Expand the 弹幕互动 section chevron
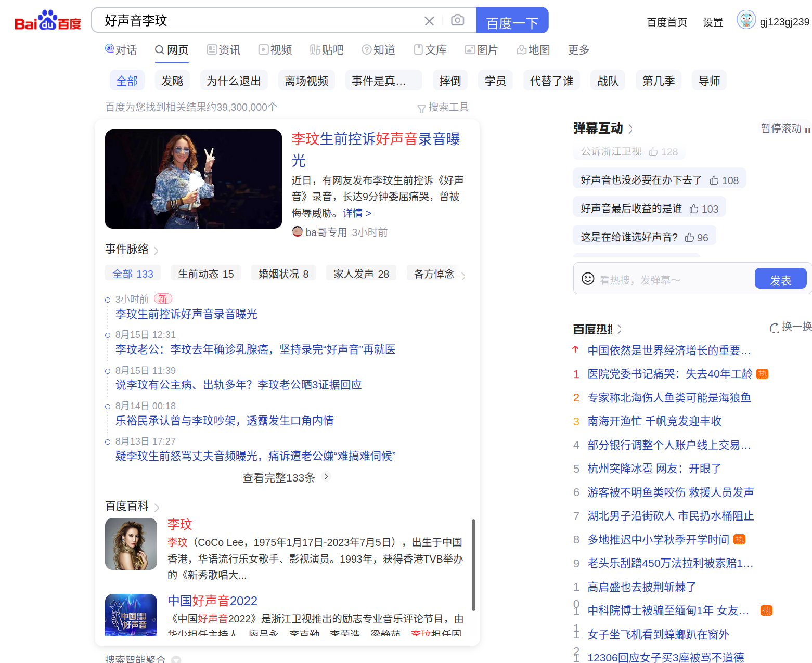Screen dimensions: 812x663 631,129
